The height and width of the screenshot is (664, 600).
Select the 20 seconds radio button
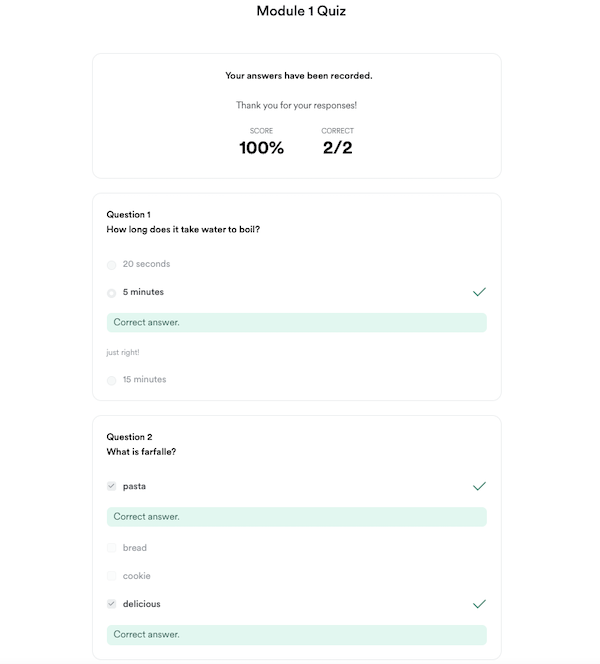pos(111,265)
